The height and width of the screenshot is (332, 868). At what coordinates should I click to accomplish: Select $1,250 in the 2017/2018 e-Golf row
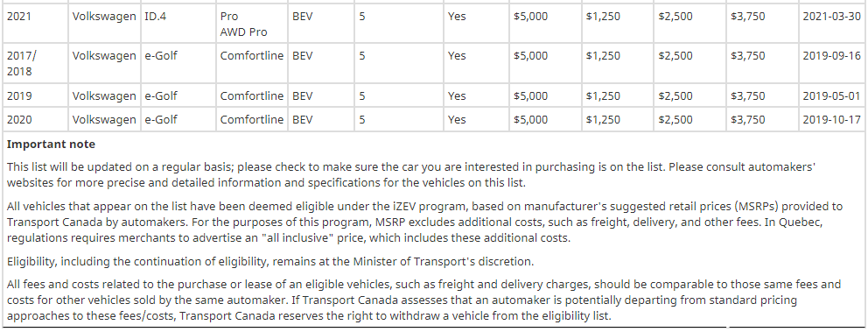click(603, 56)
